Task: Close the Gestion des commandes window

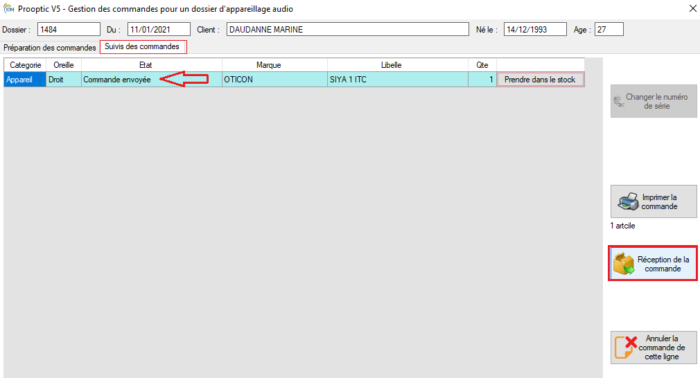Action: [x=692, y=8]
